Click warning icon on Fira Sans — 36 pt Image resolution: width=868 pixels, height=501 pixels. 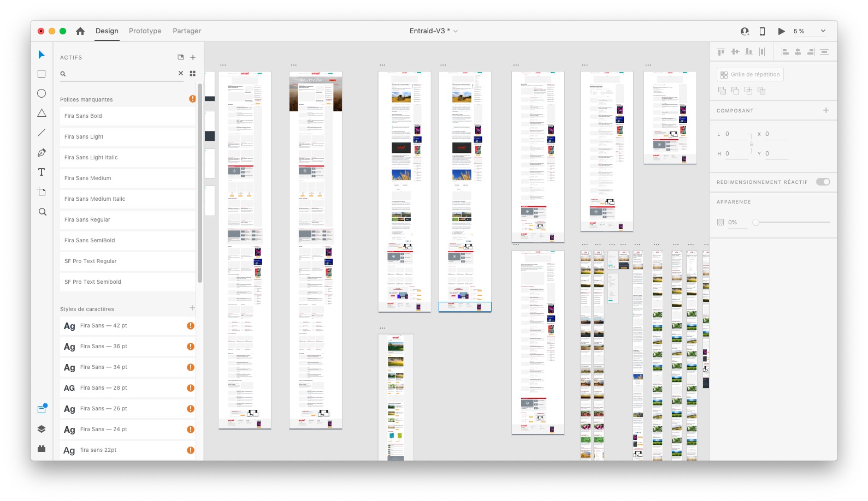[x=191, y=347]
